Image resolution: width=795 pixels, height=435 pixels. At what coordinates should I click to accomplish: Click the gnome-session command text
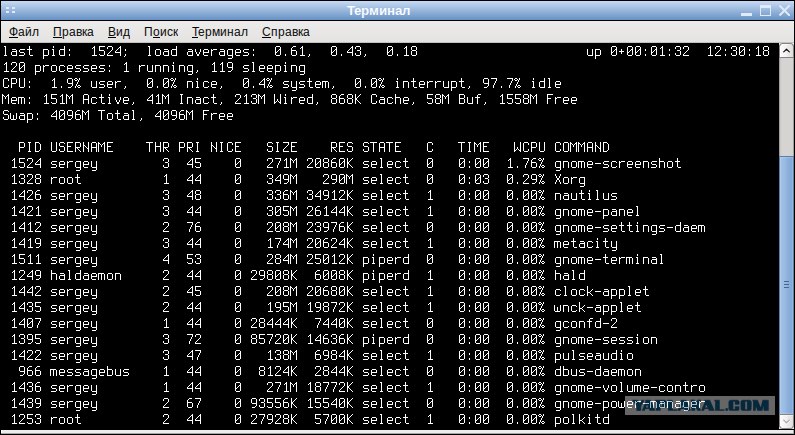[605, 340]
